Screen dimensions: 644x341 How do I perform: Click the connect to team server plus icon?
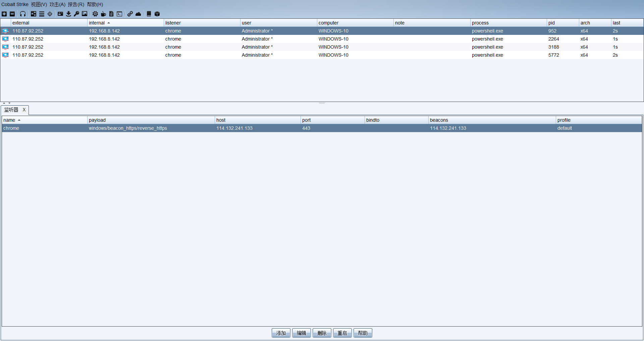4,14
